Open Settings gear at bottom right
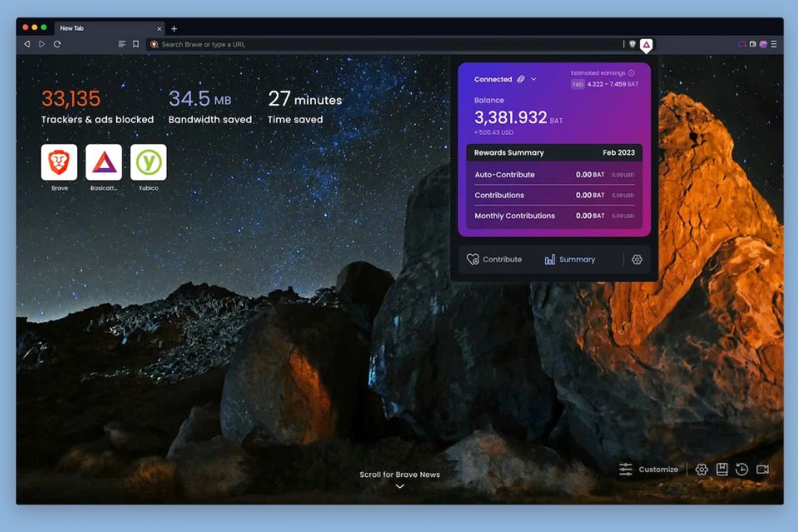The height and width of the screenshot is (532, 798). (702, 470)
